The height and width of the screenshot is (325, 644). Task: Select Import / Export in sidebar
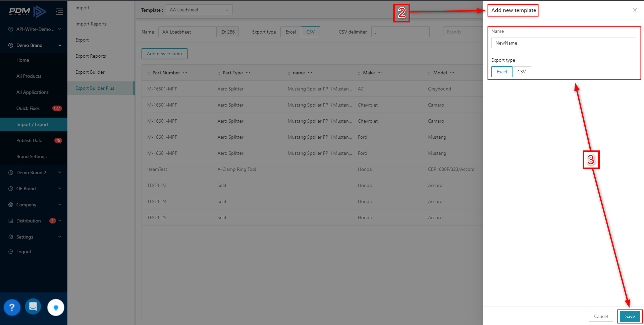pyautogui.click(x=34, y=124)
